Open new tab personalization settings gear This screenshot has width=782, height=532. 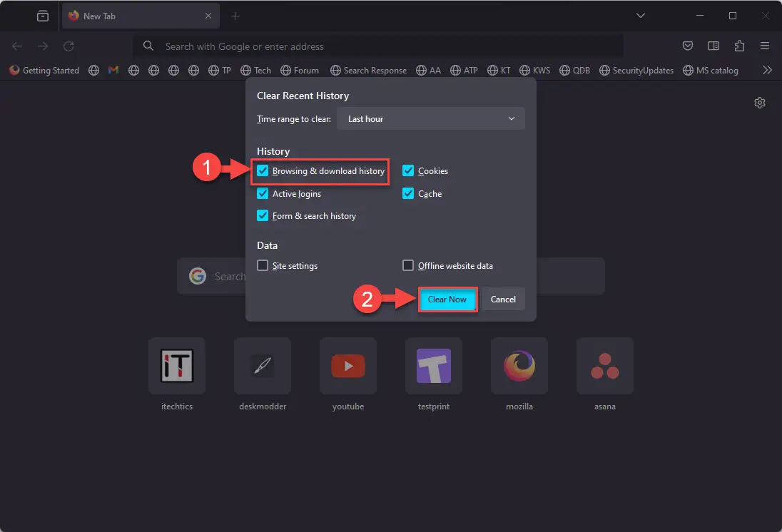pos(759,103)
